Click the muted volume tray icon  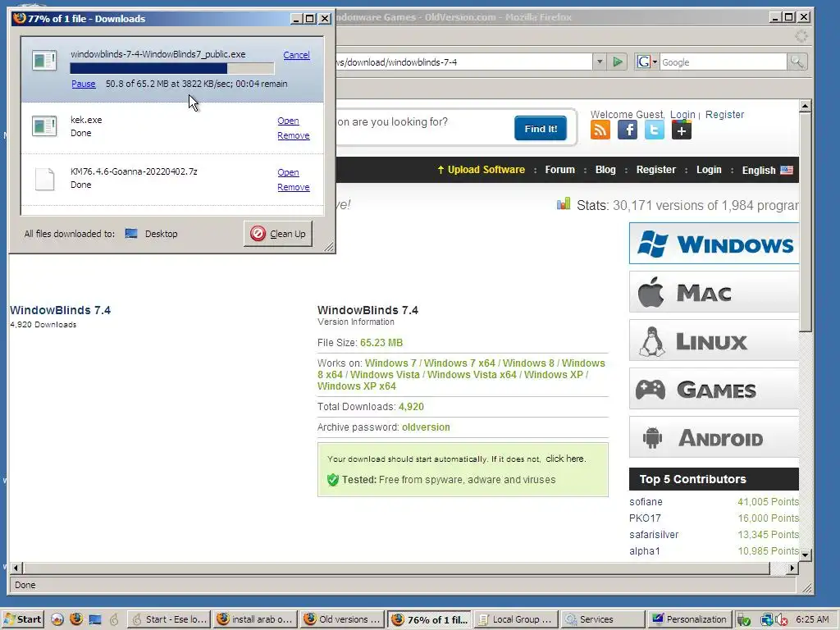point(781,620)
